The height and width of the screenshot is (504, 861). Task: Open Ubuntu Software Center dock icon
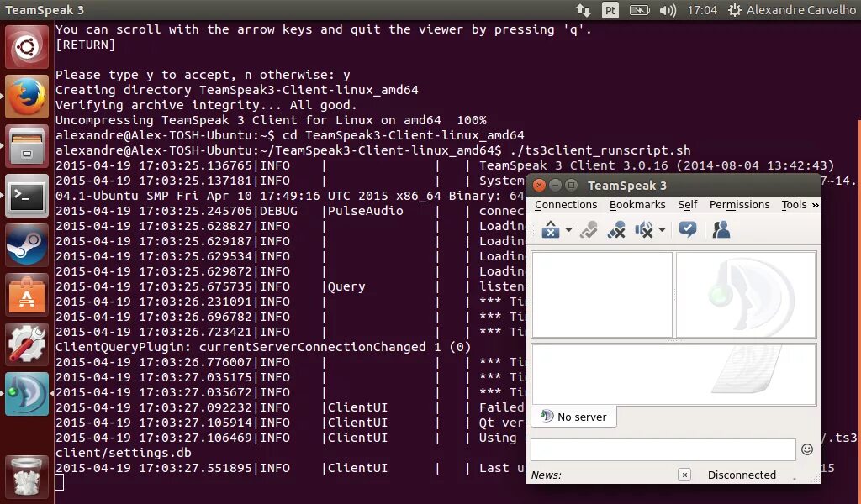(27, 295)
